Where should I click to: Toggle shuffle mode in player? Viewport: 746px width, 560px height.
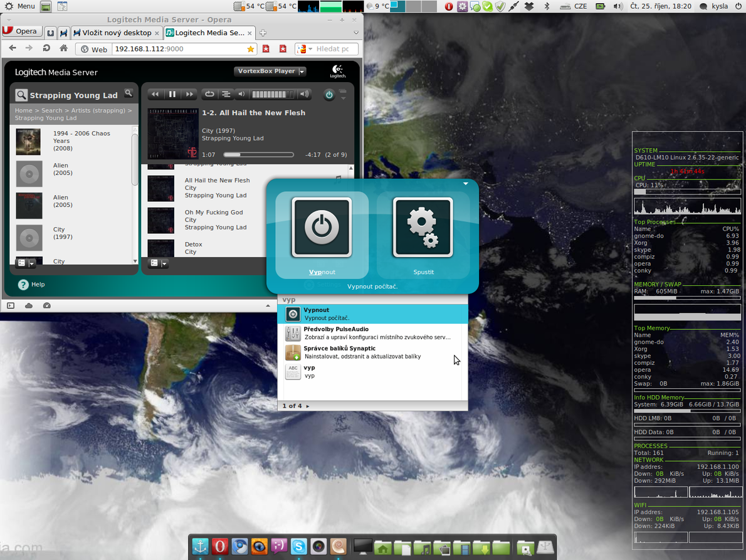click(226, 94)
